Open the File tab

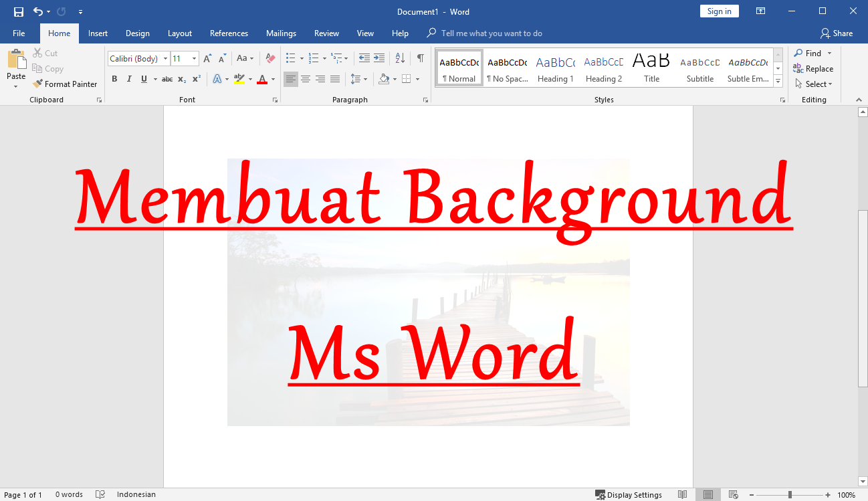(x=19, y=33)
